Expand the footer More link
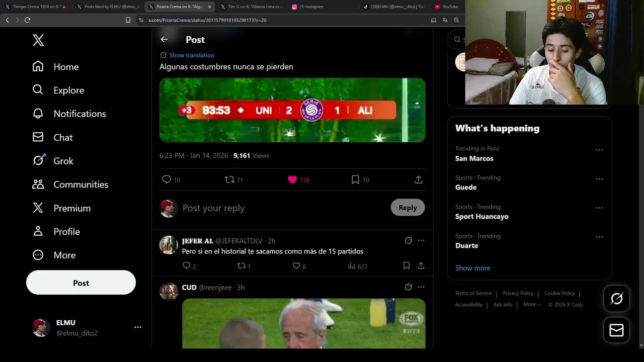Image resolution: width=644 pixels, height=362 pixels. [532, 304]
